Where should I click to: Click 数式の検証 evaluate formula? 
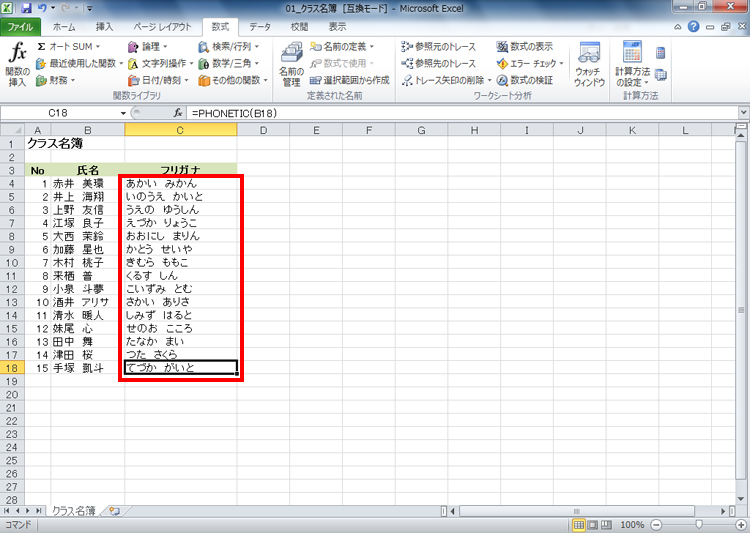tap(524, 80)
